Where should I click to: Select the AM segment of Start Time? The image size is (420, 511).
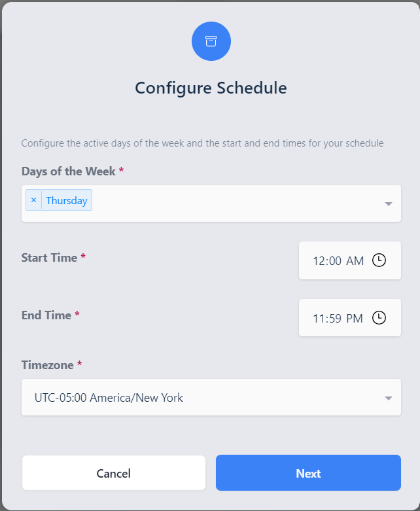coord(355,261)
